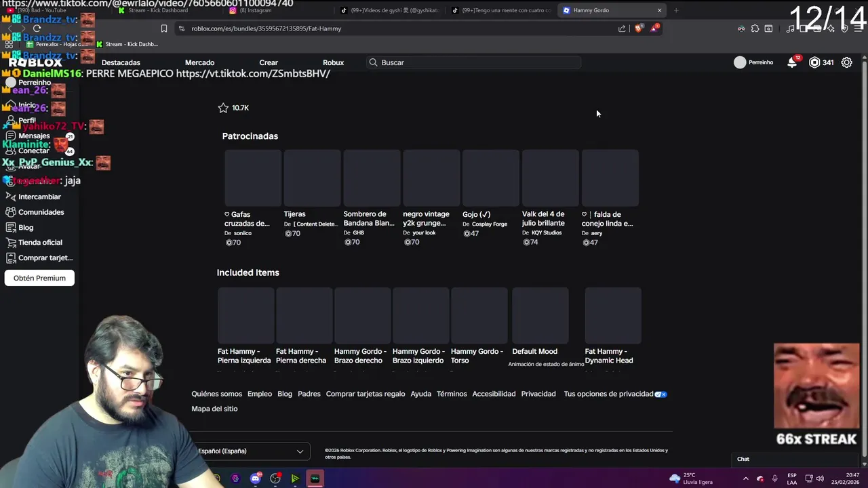This screenshot has height=488, width=868.
Task: Open the Crear menu
Action: [x=269, y=62]
